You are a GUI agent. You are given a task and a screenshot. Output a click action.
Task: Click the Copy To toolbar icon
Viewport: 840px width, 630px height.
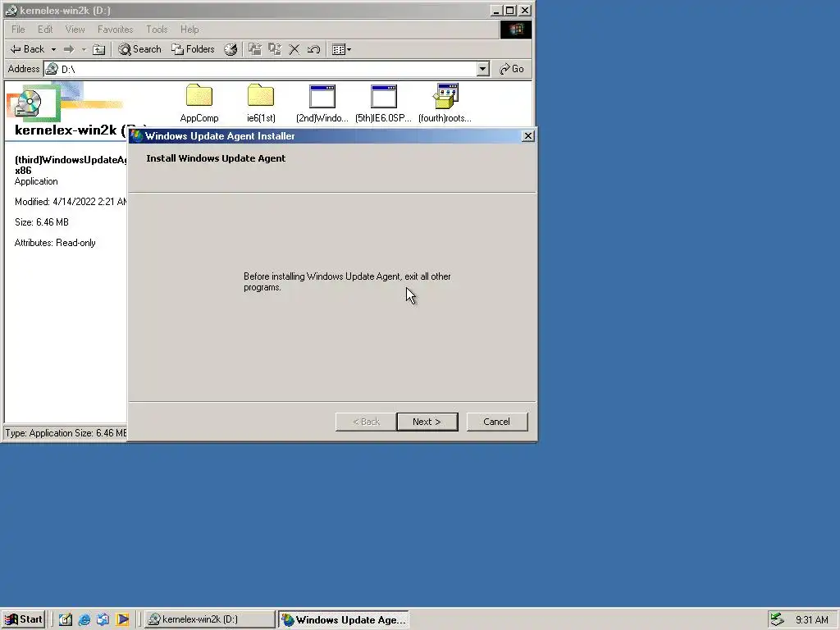pyautogui.click(x=275, y=49)
